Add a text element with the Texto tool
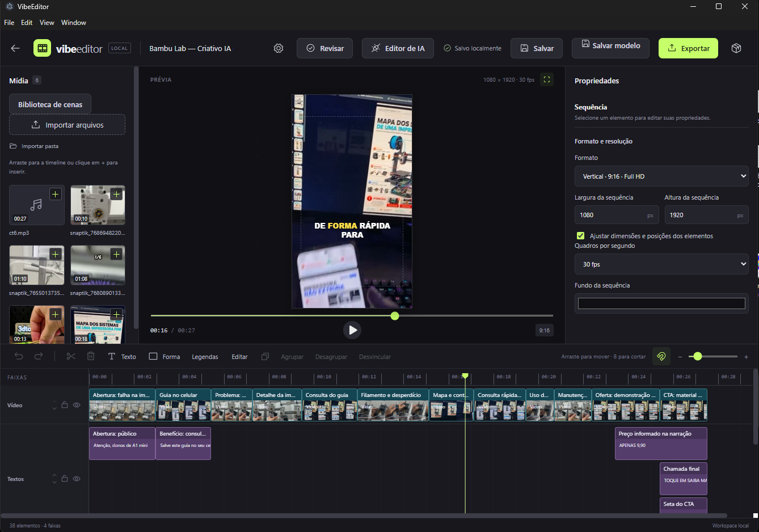Screen dimensions: 759x532 pyautogui.click(x=122, y=356)
